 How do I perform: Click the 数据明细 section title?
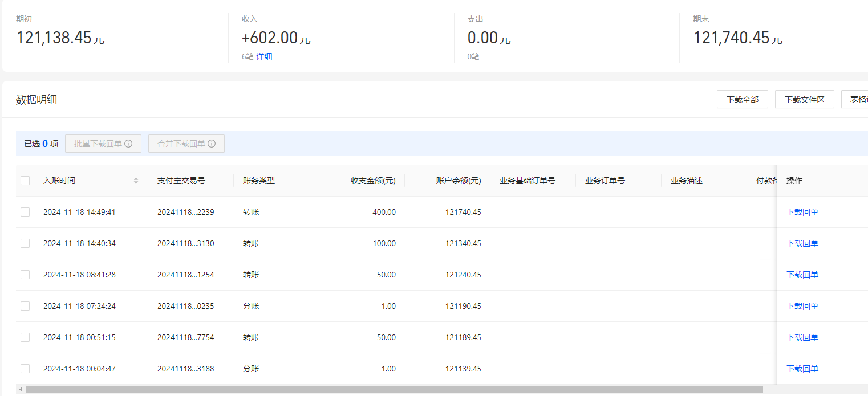pos(36,100)
